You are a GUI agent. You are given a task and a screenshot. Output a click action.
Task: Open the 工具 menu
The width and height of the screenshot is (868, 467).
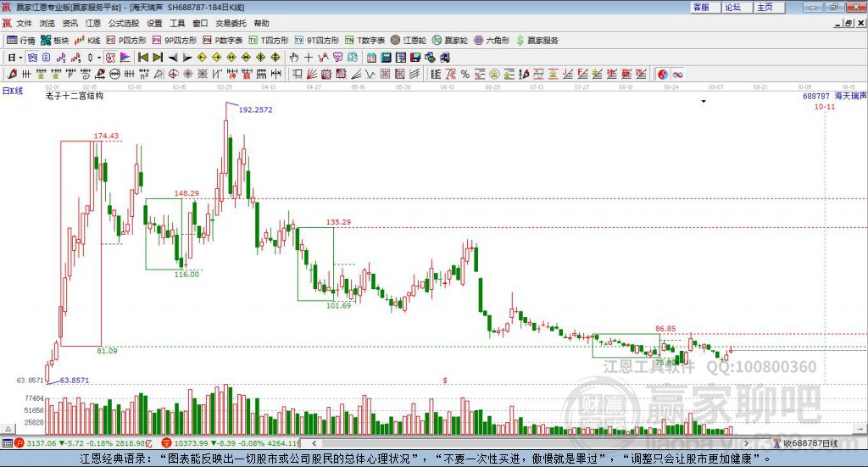[x=177, y=23]
